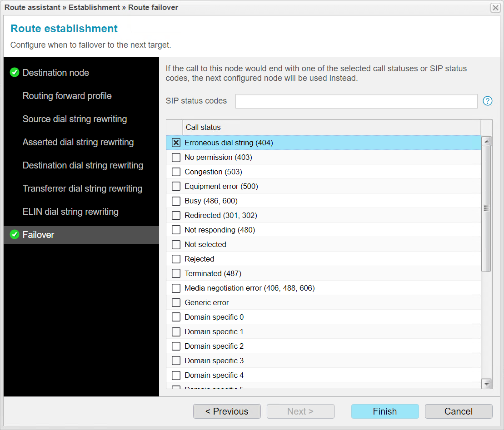Cancel the route assistant
This screenshot has height=430, width=504.
pos(459,411)
